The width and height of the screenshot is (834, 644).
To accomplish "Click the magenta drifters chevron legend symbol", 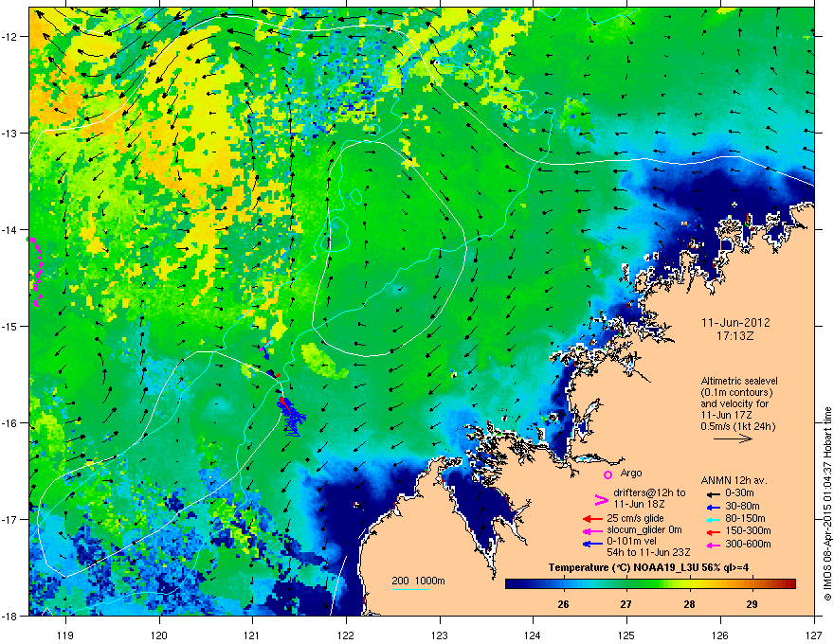I will pos(601,499).
